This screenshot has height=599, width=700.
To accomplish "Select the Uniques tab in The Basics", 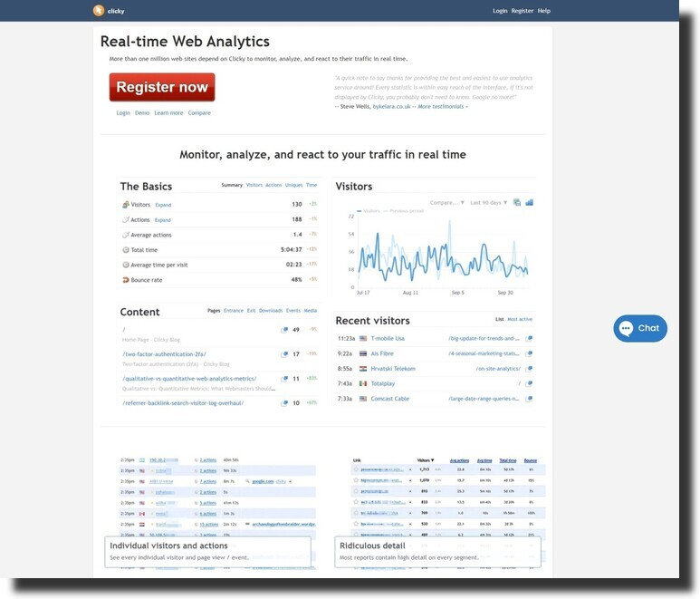I will pyautogui.click(x=293, y=185).
